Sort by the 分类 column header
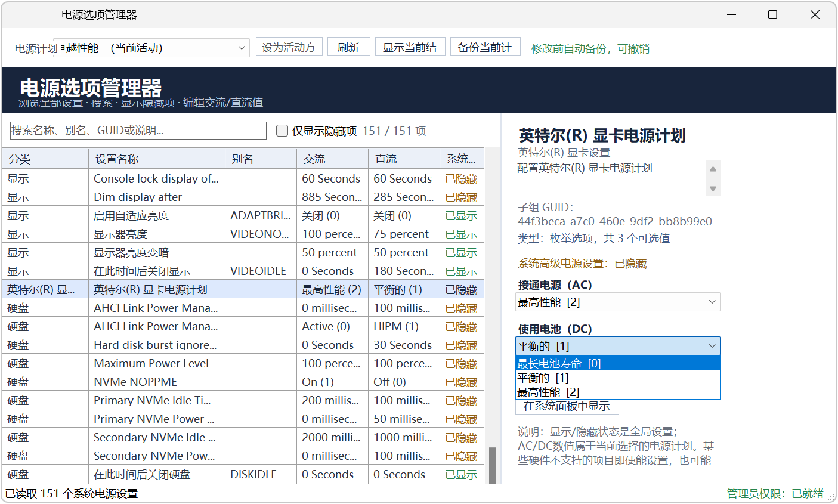This screenshot has width=838, height=504. (45, 159)
